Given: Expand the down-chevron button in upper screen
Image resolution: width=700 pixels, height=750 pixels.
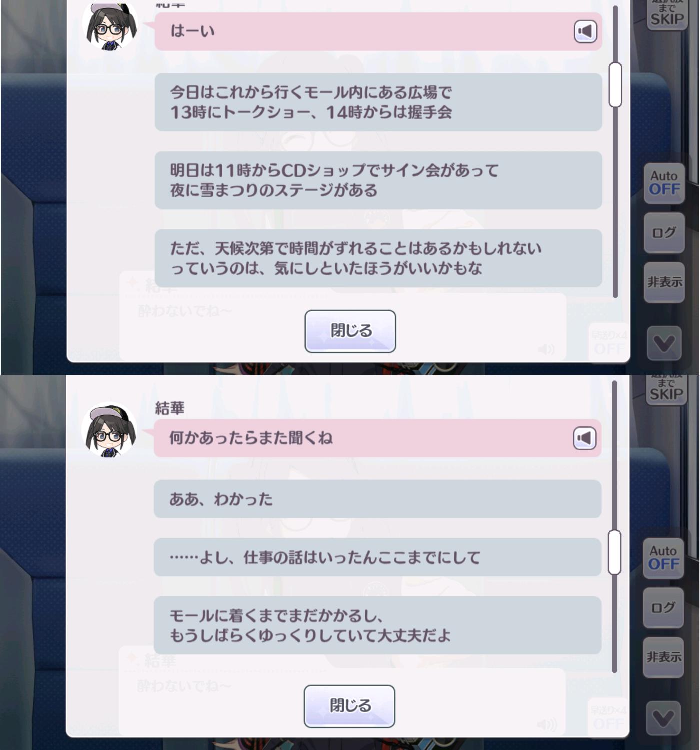Looking at the screenshot, I should click(664, 343).
